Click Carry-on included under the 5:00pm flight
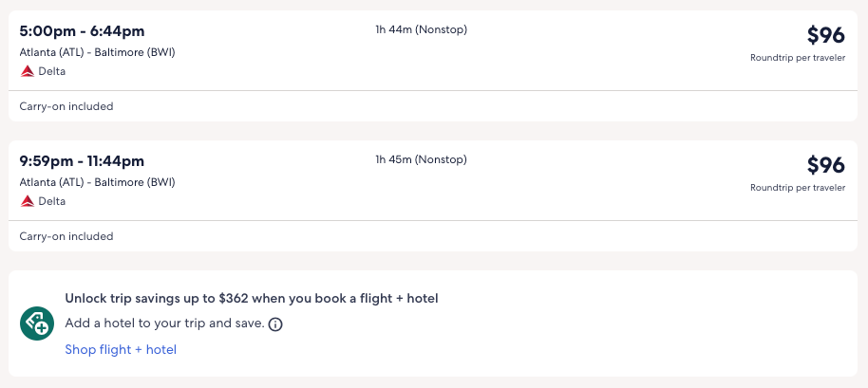The height and width of the screenshot is (388, 868). (x=66, y=106)
